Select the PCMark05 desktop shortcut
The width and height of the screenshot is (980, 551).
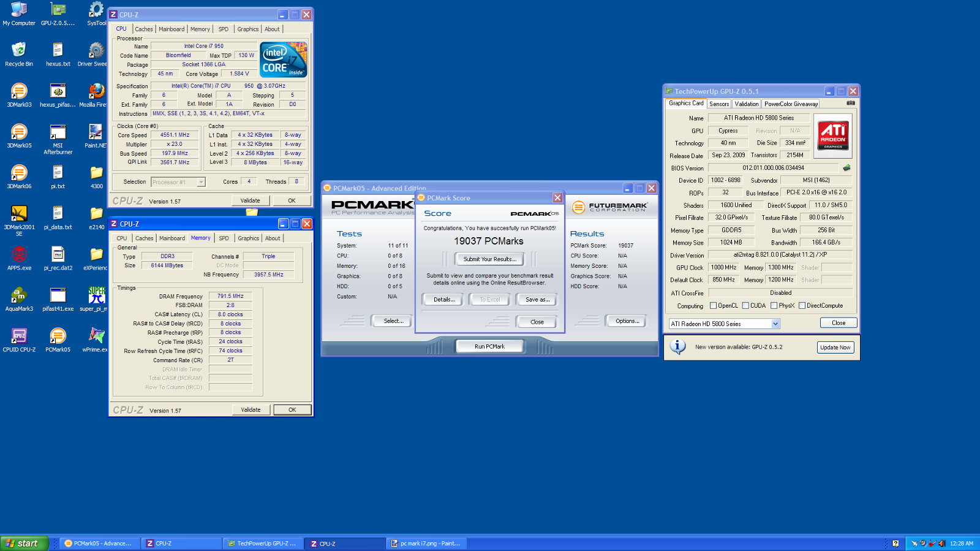point(58,340)
